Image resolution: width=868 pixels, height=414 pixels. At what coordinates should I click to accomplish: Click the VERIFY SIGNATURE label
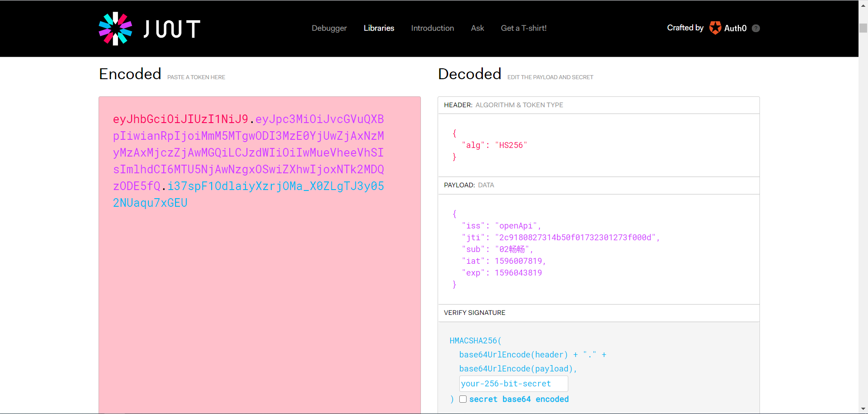475,313
